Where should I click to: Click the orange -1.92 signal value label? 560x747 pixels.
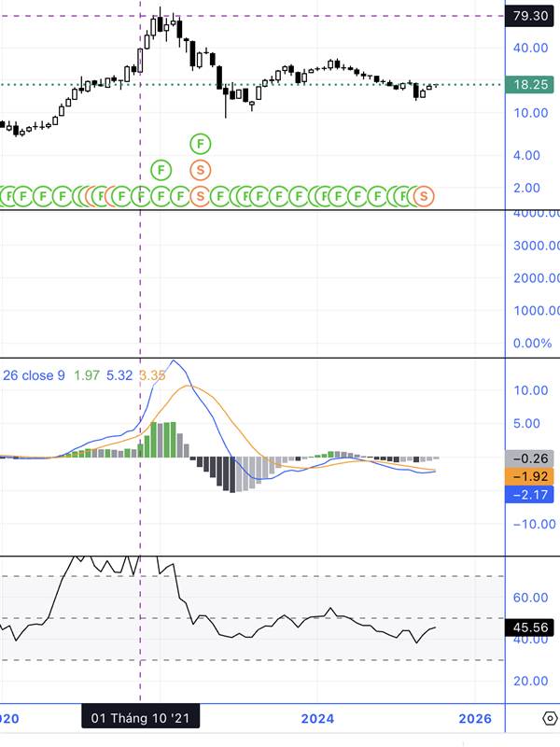[529, 476]
